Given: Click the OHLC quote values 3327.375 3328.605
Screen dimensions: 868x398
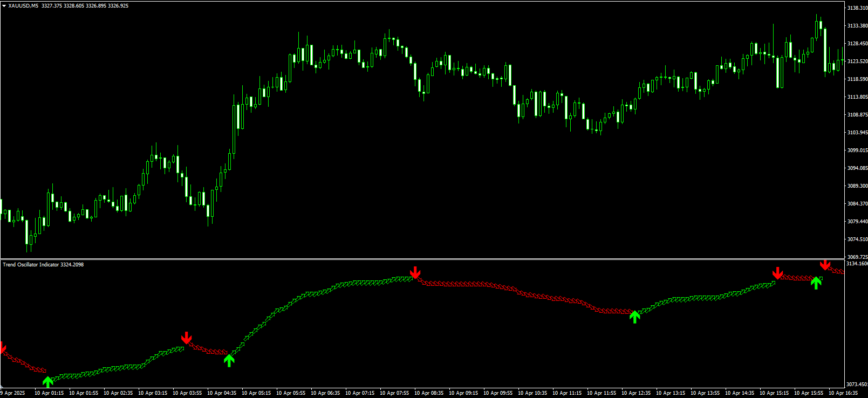Looking at the screenshot, I should click(x=63, y=6).
